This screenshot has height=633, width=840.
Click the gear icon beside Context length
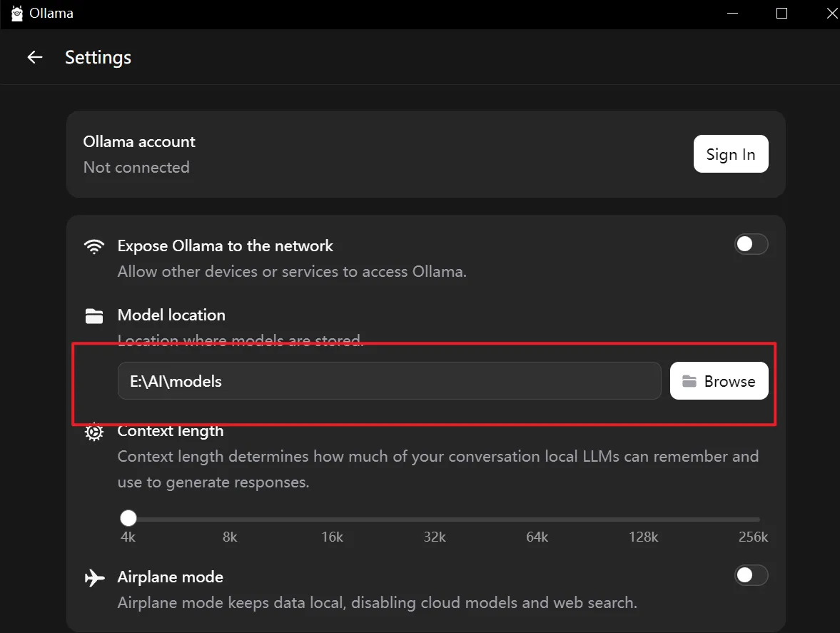pos(94,432)
